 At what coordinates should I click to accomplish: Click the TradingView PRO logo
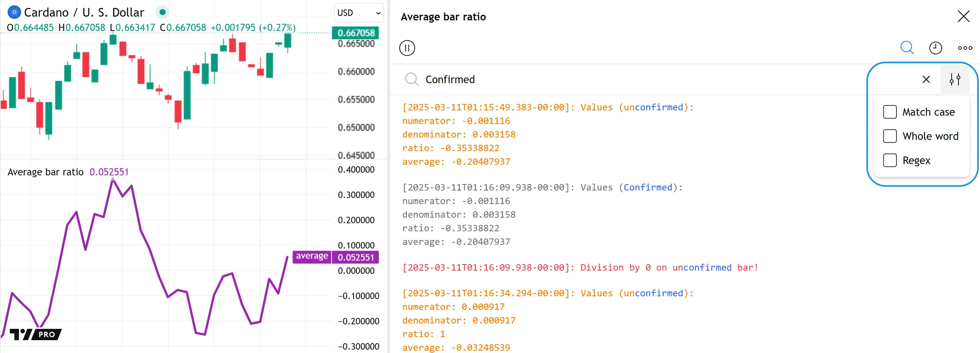point(36,334)
